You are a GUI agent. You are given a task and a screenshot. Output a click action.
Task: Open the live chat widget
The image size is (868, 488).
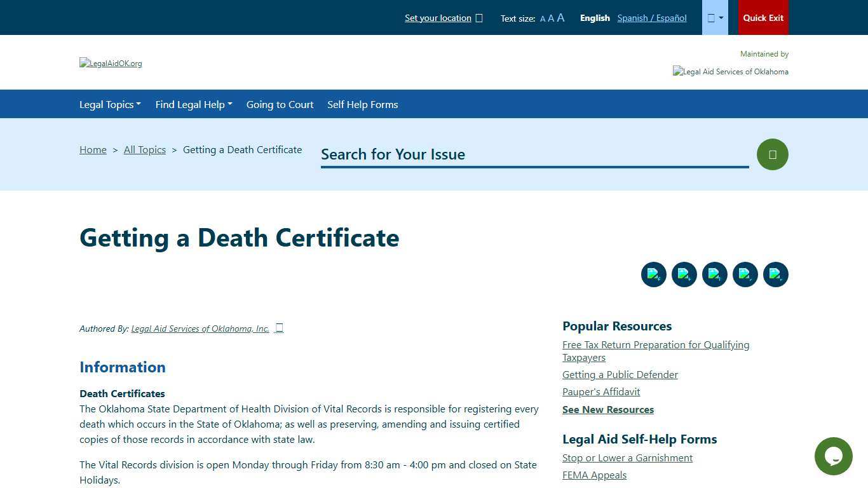pos(833,456)
